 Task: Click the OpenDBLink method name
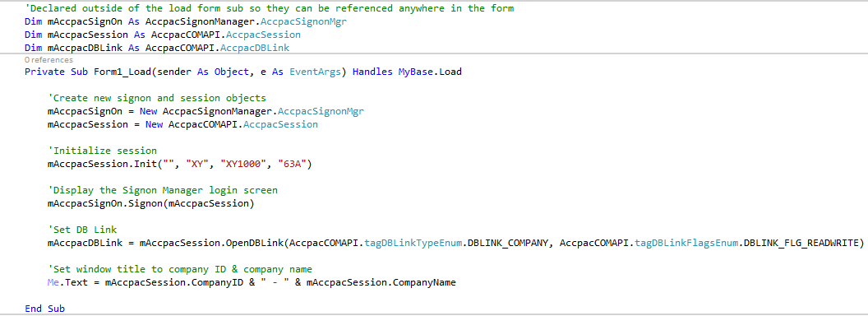[x=255, y=243]
